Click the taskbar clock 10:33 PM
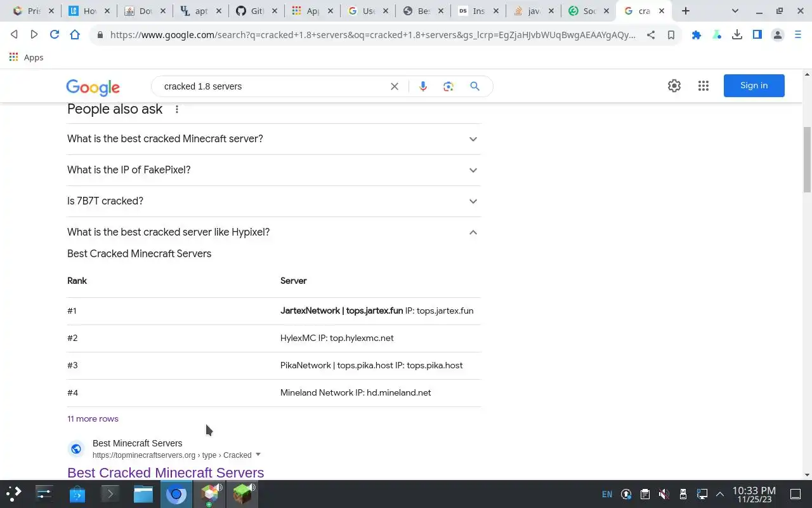The image size is (812, 508). coord(754,494)
